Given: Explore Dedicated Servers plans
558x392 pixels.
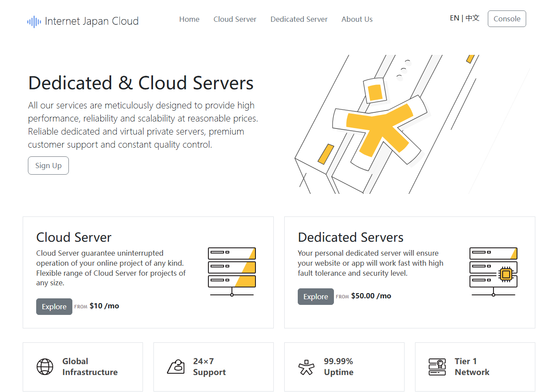Looking at the screenshot, I should click(x=316, y=297).
